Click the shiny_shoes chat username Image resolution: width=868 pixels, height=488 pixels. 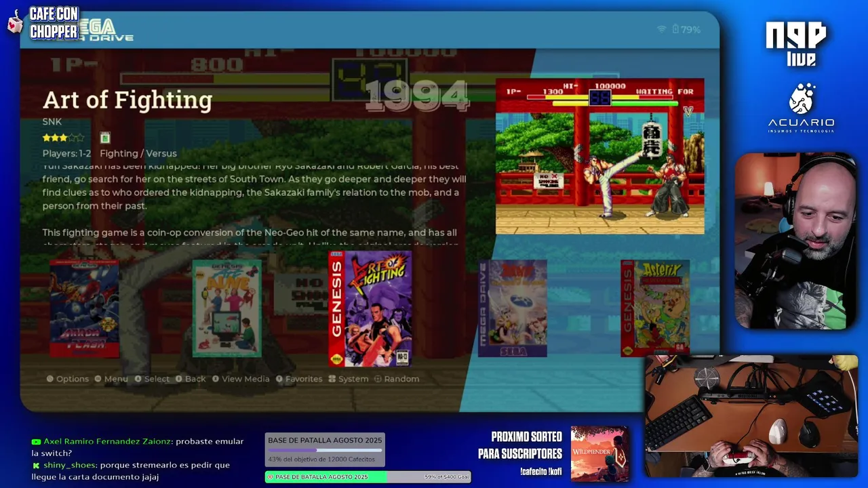tap(68, 466)
